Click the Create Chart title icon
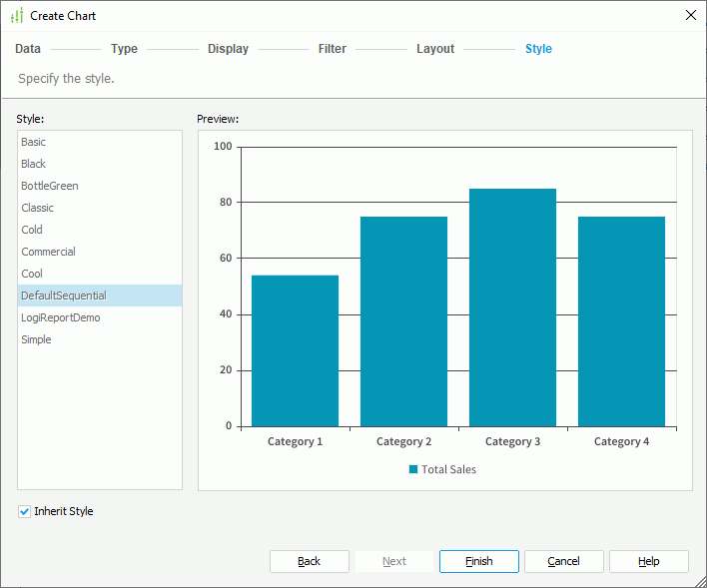This screenshot has height=588, width=707. click(x=16, y=16)
